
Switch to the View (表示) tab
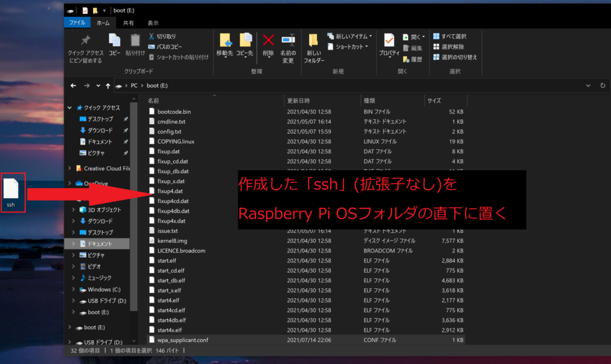click(x=153, y=23)
